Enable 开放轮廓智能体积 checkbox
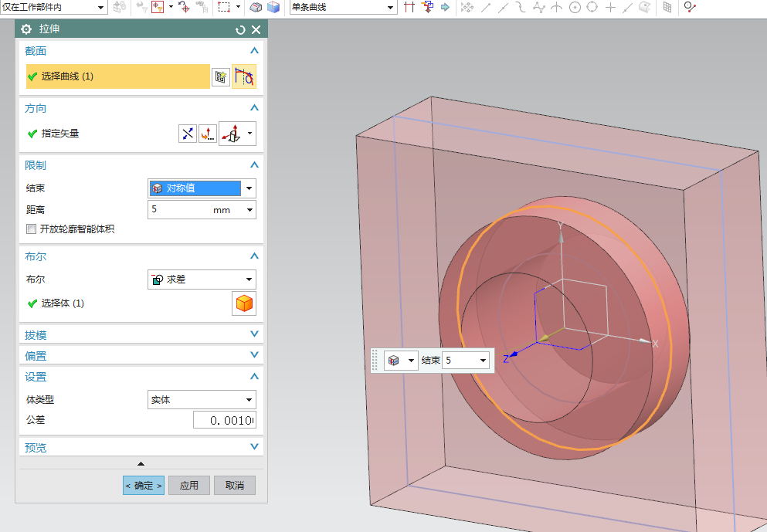767x532 pixels. click(x=32, y=229)
